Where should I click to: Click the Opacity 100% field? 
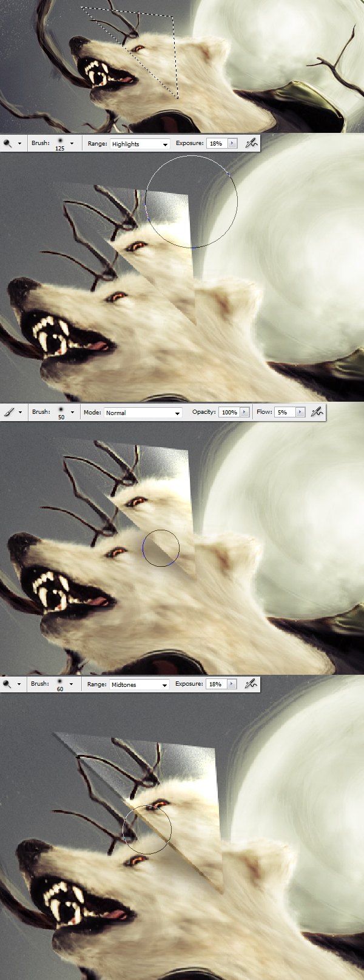click(x=229, y=412)
